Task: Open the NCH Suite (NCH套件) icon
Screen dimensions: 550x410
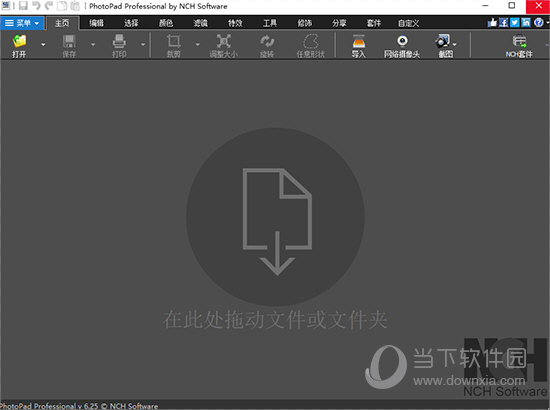Action: [519, 41]
